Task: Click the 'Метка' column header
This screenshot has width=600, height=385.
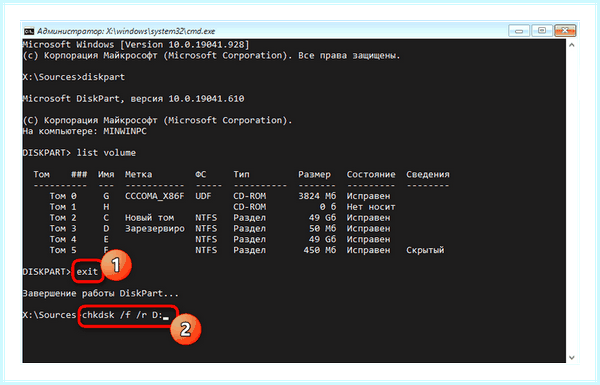Action: [139, 175]
